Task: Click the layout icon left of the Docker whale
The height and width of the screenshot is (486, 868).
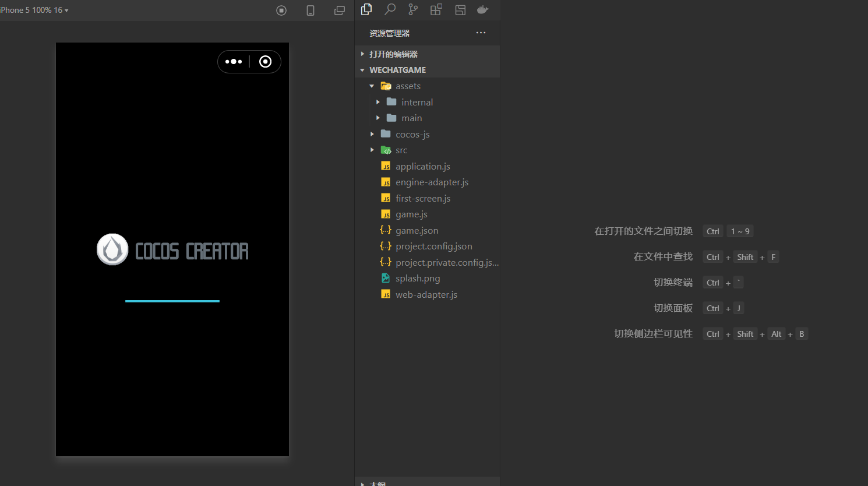Action: tap(460, 9)
